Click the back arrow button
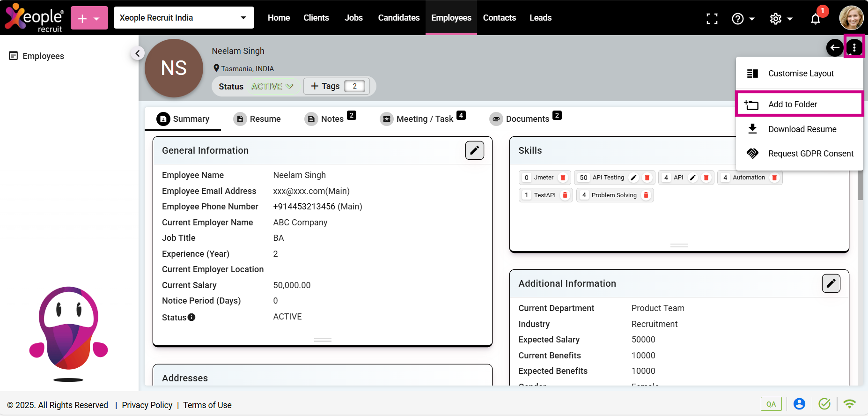Image resolution: width=868 pixels, height=416 pixels. pyautogui.click(x=835, y=47)
